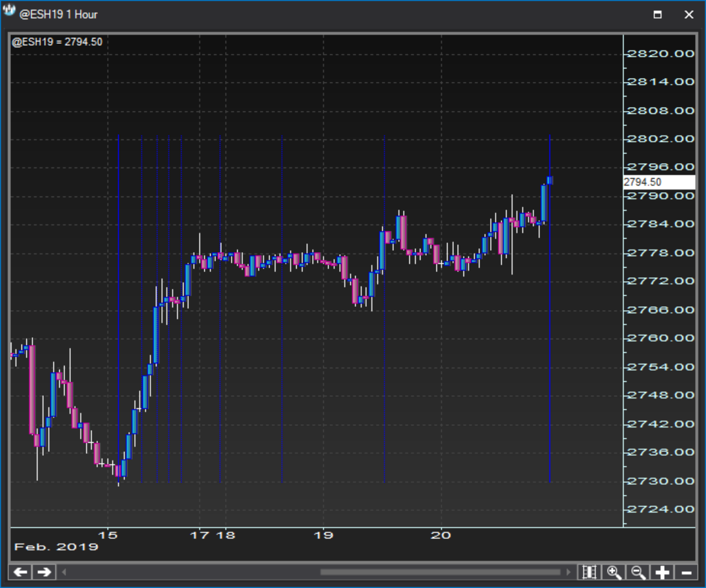Click the 'Feb. 2019' month label

tap(56, 547)
